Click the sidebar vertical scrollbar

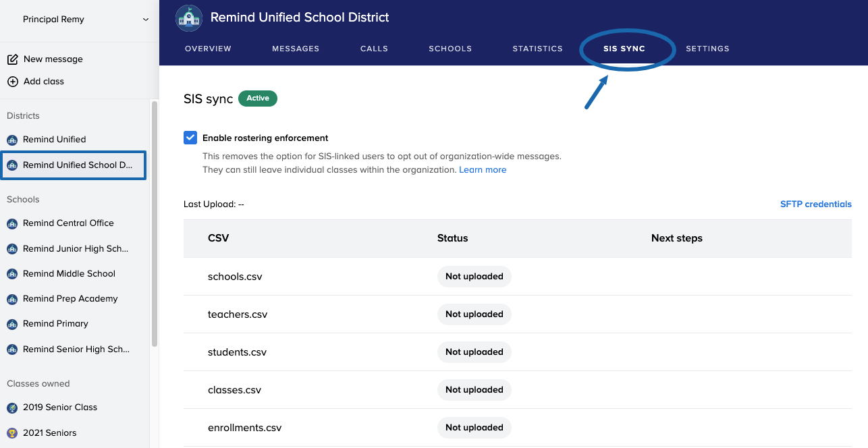coord(155,223)
